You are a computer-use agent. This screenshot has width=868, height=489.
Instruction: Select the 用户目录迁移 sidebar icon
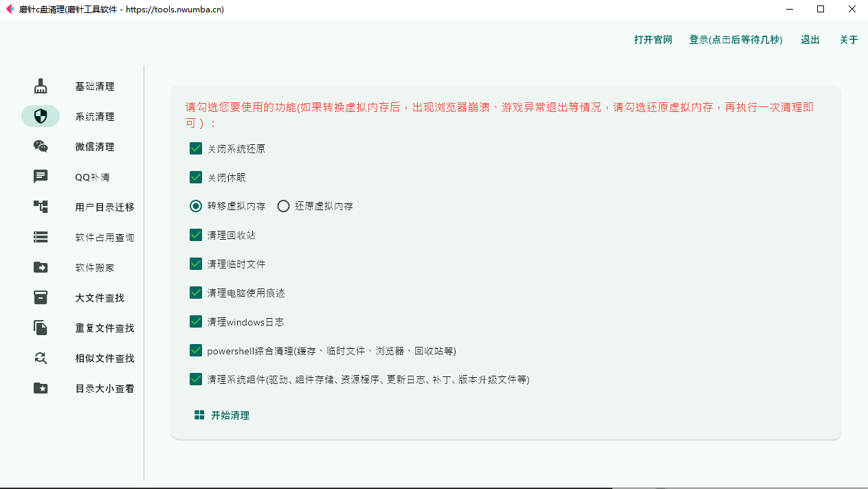41,207
